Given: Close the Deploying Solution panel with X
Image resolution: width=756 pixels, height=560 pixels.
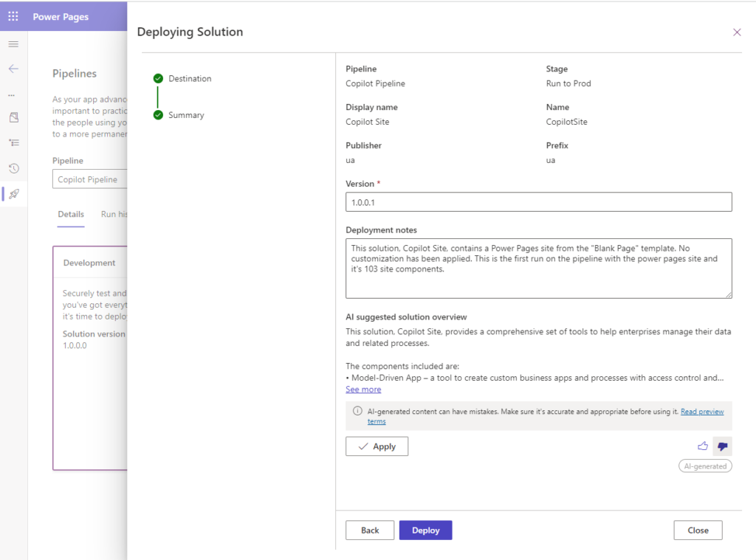Looking at the screenshot, I should coord(737,32).
